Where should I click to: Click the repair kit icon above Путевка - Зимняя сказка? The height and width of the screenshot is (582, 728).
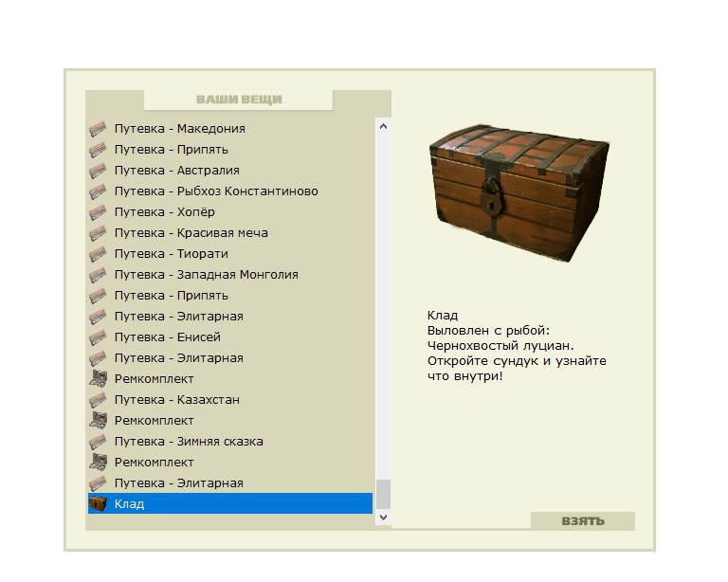point(98,421)
